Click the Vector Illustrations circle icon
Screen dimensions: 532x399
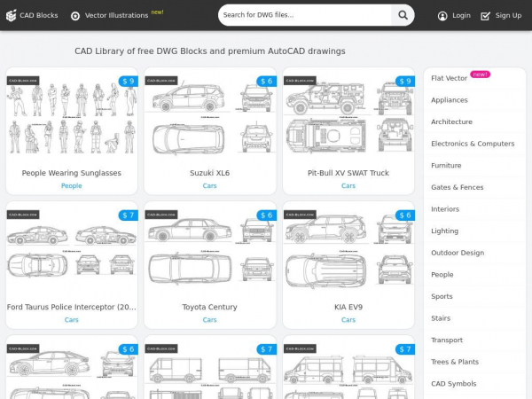75,16
